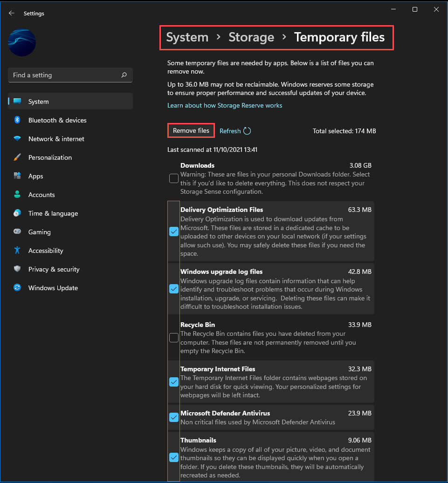Image resolution: width=448 pixels, height=483 pixels.
Task: Click the Recycle Bin title text
Action: point(198,325)
